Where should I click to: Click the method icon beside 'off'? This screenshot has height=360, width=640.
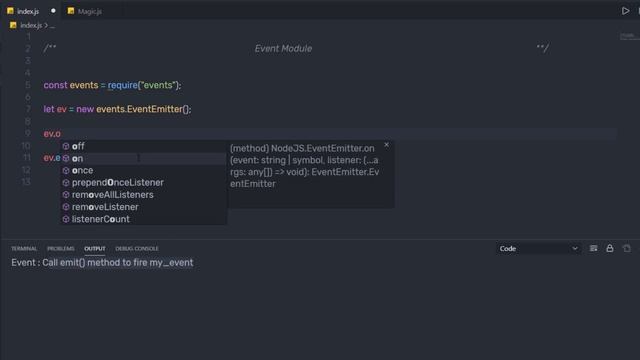[x=66, y=146]
